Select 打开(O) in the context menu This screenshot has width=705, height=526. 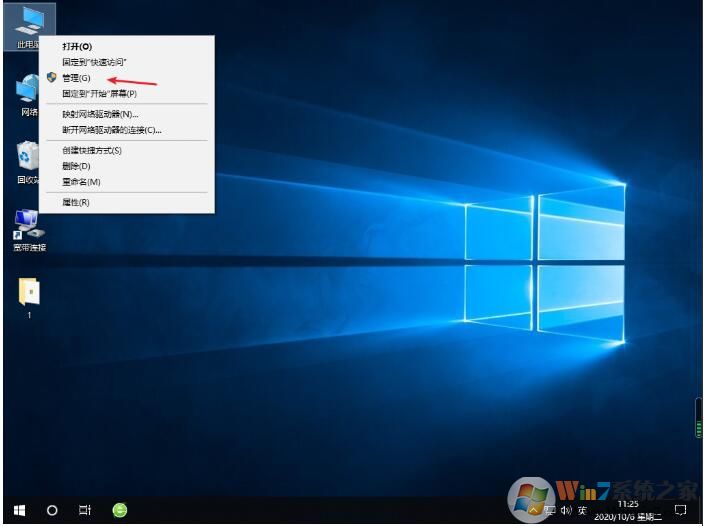pos(126,47)
